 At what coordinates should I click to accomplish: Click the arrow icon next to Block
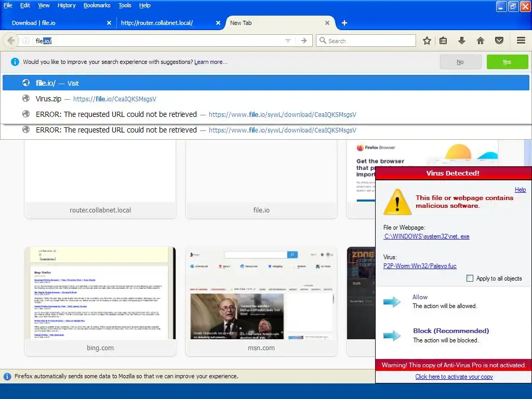tap(392, 336)
